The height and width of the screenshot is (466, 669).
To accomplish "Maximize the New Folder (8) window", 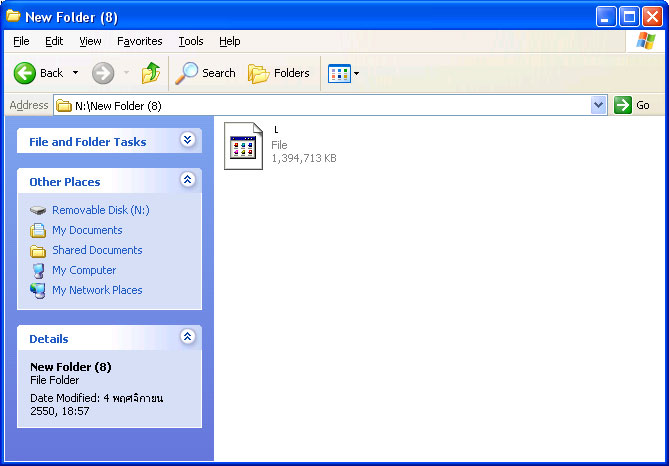I will (629, 17).
